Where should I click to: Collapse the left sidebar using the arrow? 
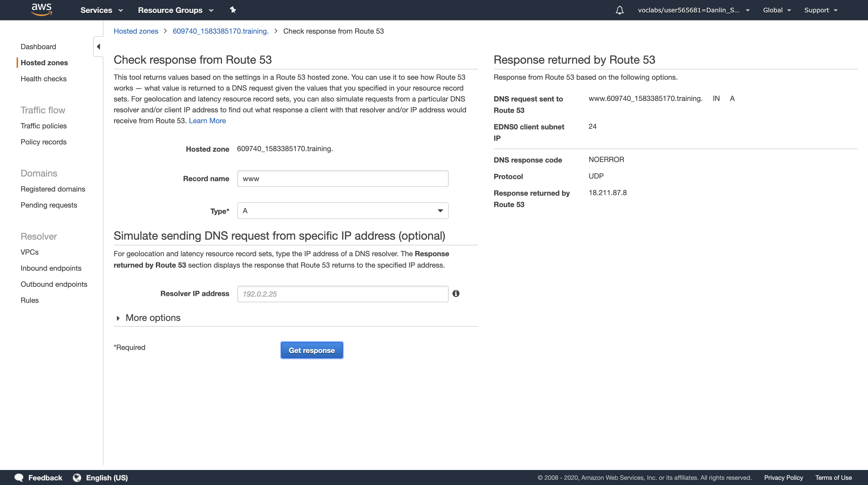click(x=98, y=47)
